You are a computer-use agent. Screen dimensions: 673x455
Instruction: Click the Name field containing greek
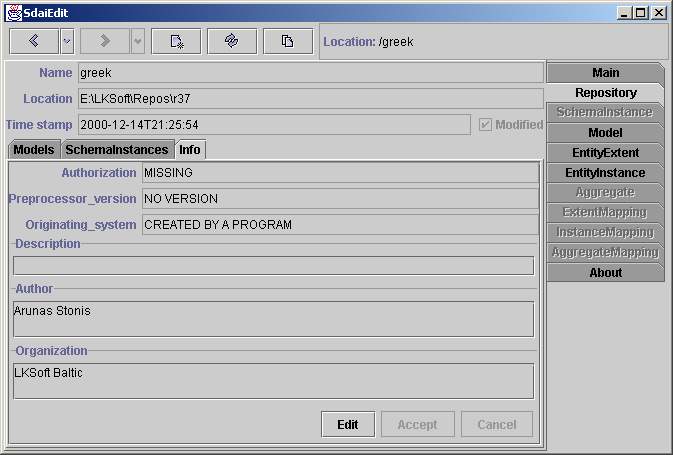click(311, 73)
